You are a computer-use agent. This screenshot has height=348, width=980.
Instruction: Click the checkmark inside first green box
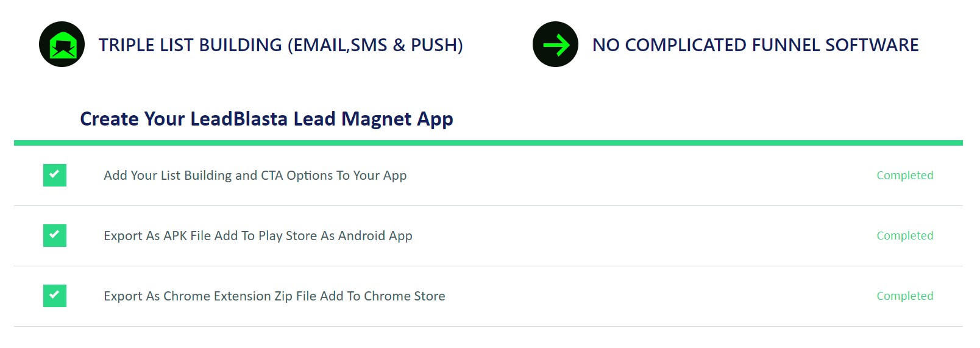point(54,174)
